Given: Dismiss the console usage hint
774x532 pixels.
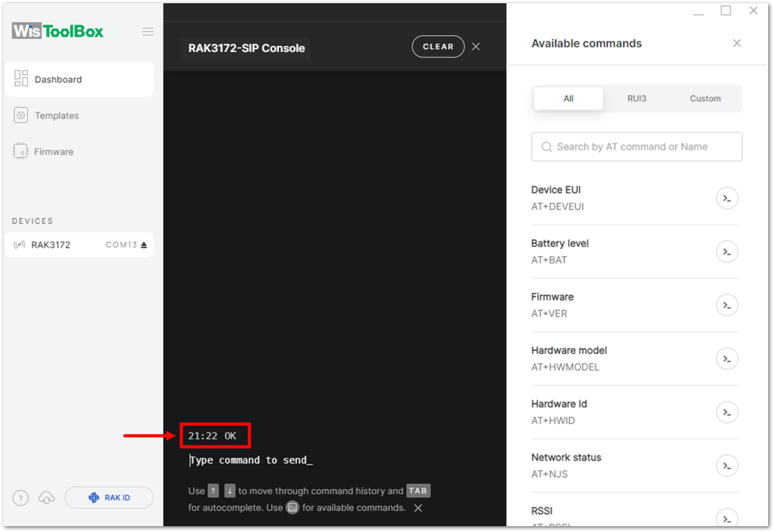Looking at the screenshot, I should pos(418,508).
